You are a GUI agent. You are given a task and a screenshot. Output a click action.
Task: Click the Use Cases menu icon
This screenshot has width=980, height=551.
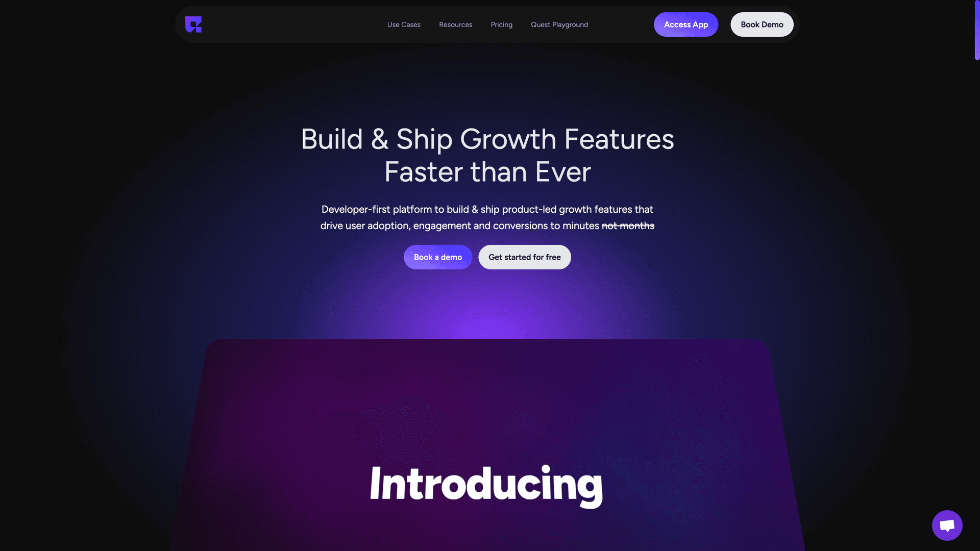pyautogui.click(x=404, y=24)
